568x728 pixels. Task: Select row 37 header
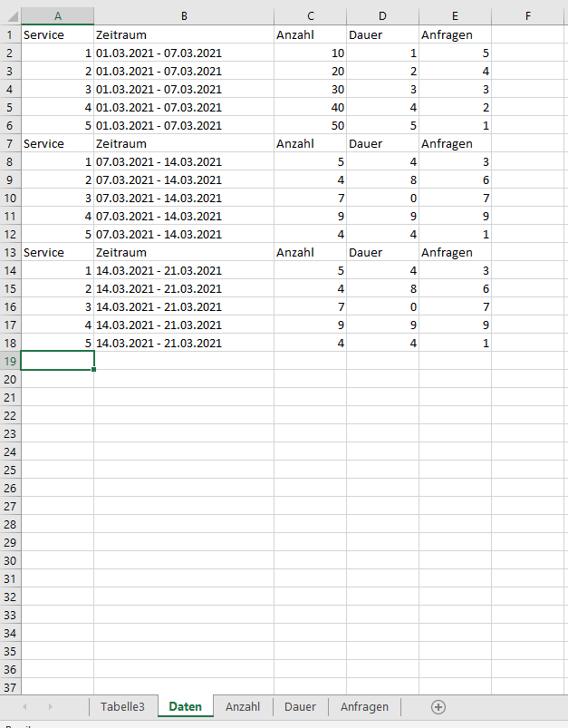click(10, 687)
